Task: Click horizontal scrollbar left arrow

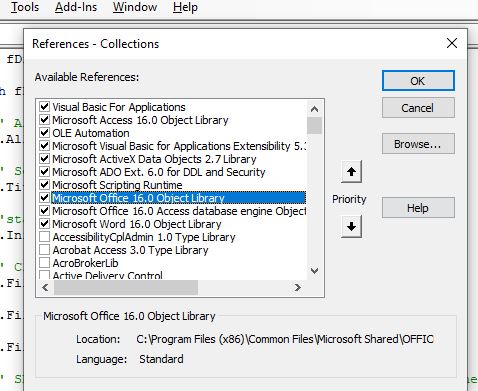Action: (x=45, y=287)
